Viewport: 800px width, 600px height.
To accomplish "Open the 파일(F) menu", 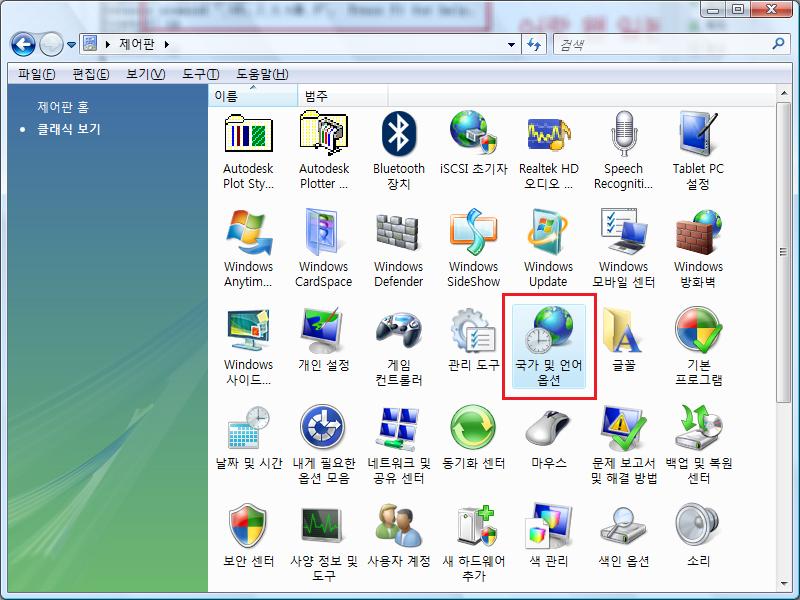I will coord(37,74).
